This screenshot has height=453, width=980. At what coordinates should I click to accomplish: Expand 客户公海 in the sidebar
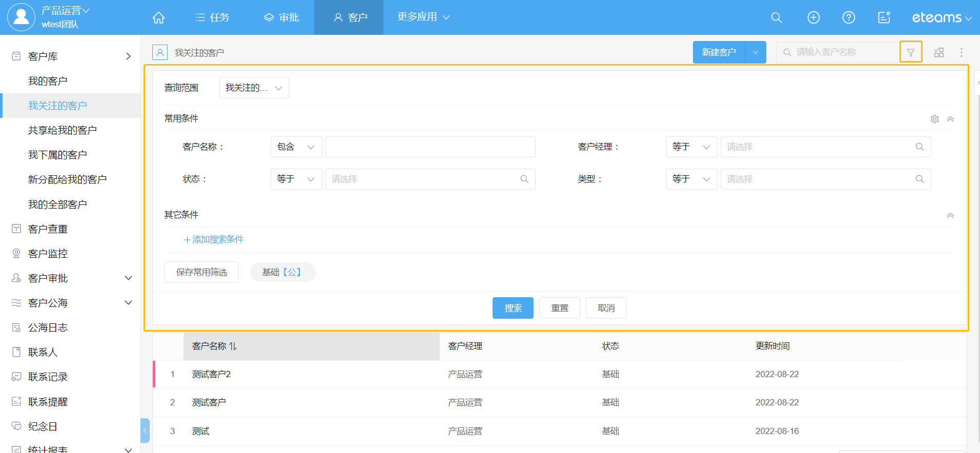(128, 303)
